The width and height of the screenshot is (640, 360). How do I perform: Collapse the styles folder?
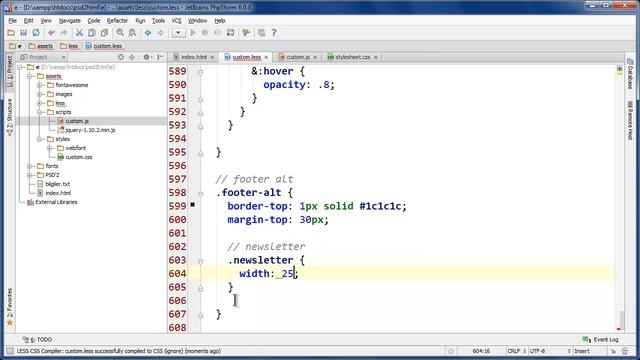click(40, 139)
